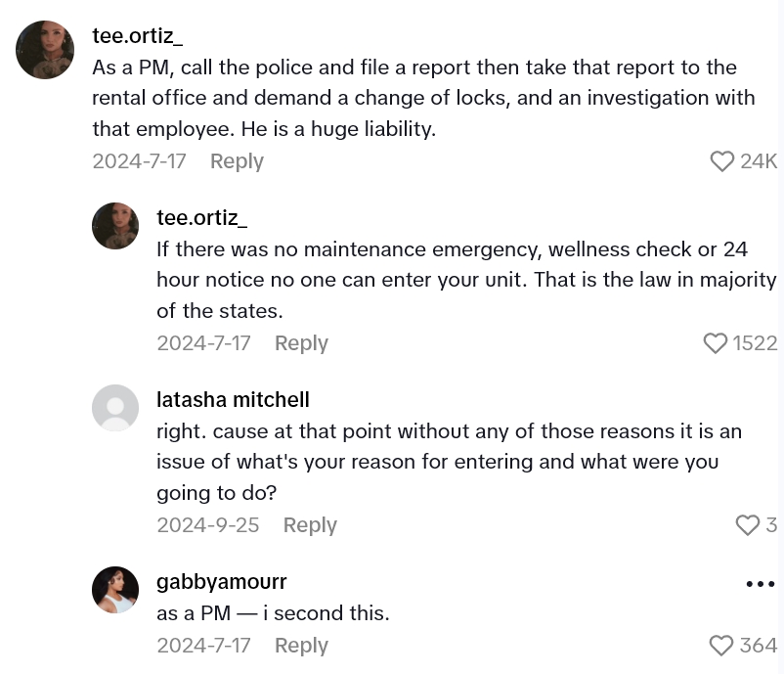Open the three-dot options menu on gabbyamourr's comment

pyautogui.click(x=760, y=583)
